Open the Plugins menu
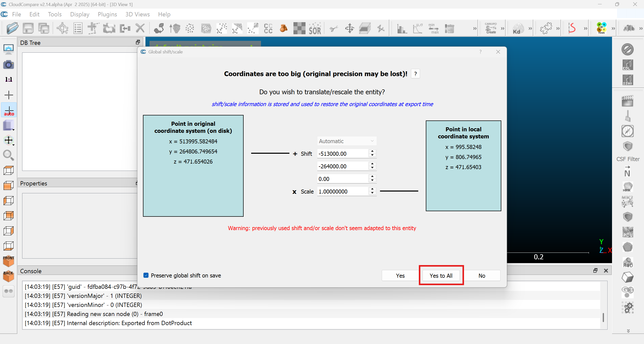 (107, 14)
